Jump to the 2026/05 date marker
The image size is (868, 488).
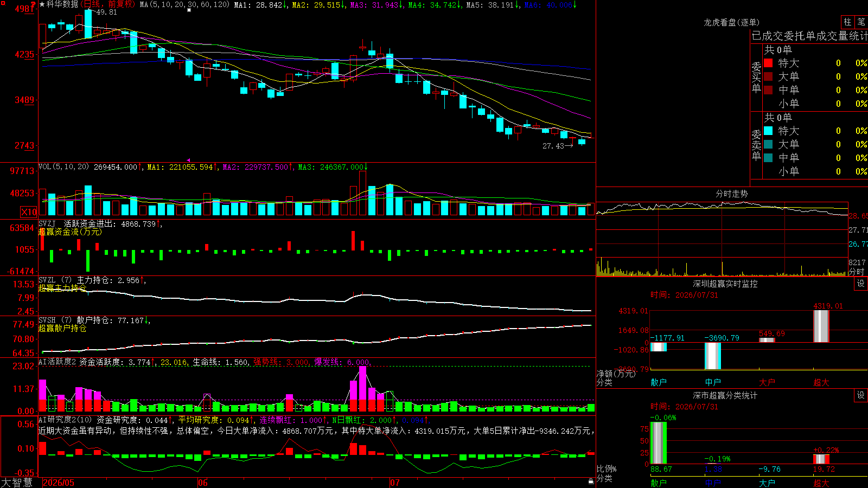59,483
